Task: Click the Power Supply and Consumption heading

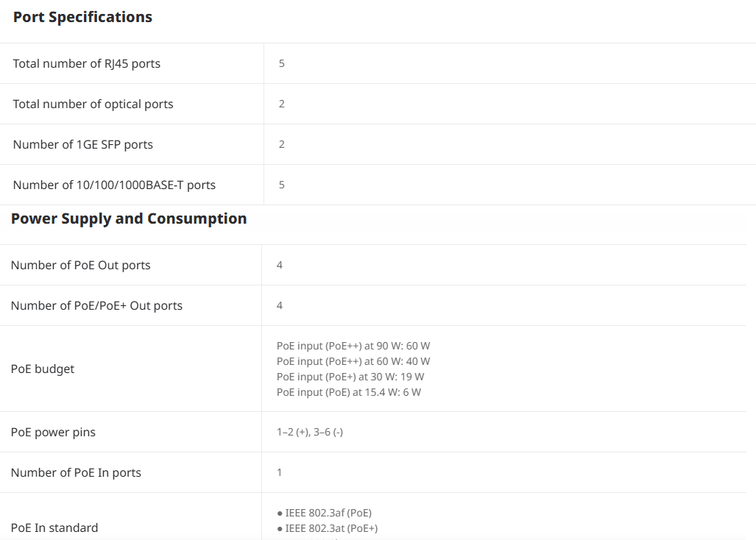Action: 129,219
